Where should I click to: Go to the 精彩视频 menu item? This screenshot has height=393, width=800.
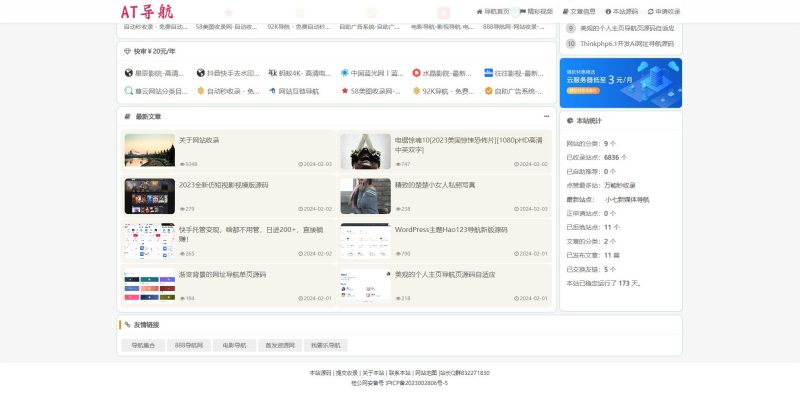coord(536,11)
